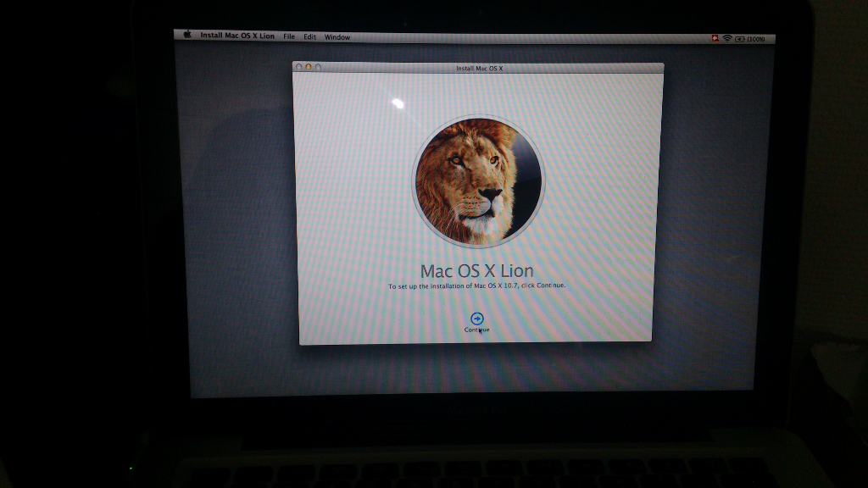The width and height of the screenshot is (868, 488).
Task: Click the Lion portrait image
Action: coord(478,181)
